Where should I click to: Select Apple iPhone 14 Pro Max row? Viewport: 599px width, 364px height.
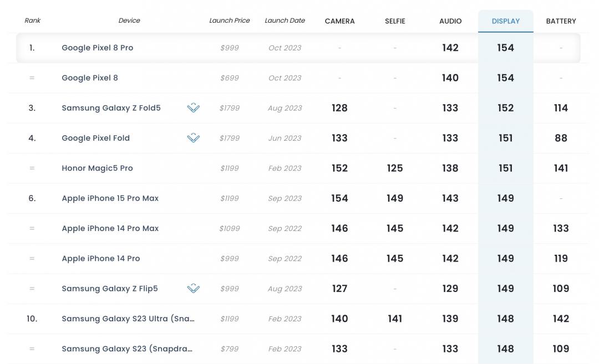(x=110, y=228)
